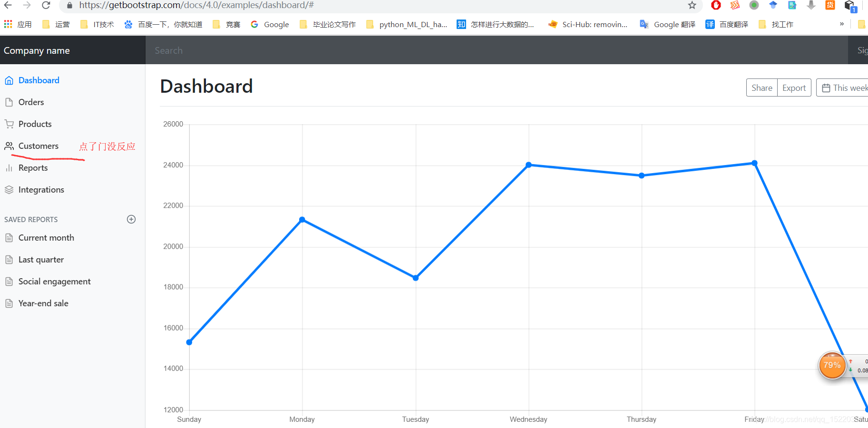Viewport: 868px width, 428px height.
Task: Open the Google 翻译 bookmark
Action: (667, 24)
